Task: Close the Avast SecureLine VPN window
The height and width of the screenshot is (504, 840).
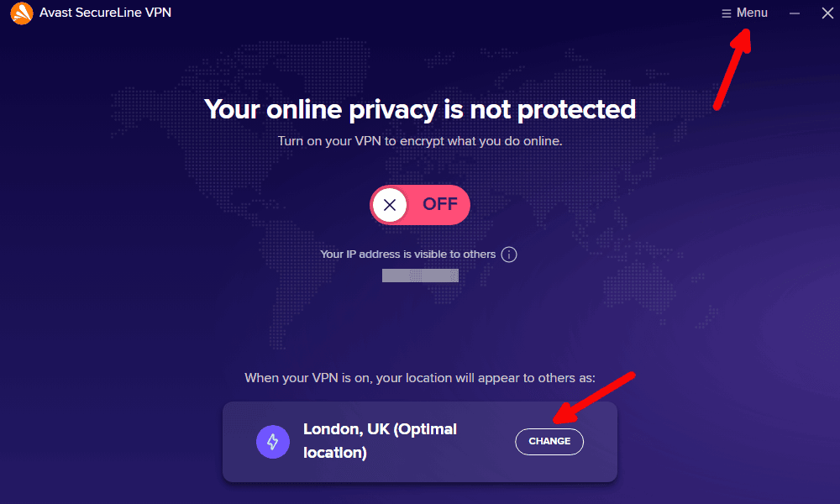Action: pos(827,13)
